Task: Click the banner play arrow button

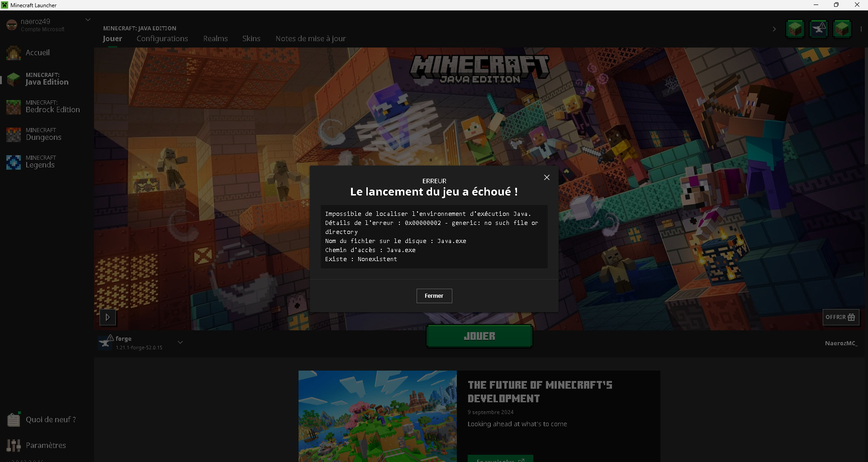Action: 108,317
